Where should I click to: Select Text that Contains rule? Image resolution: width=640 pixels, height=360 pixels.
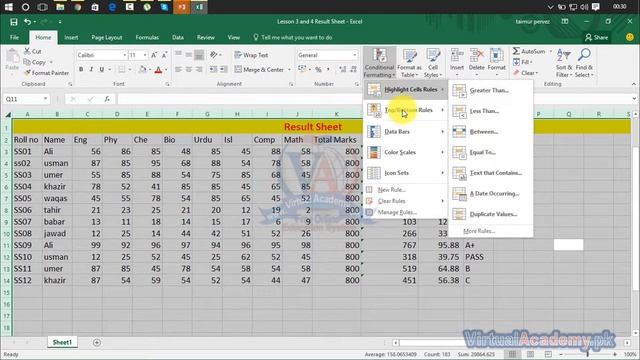point(491,173)
